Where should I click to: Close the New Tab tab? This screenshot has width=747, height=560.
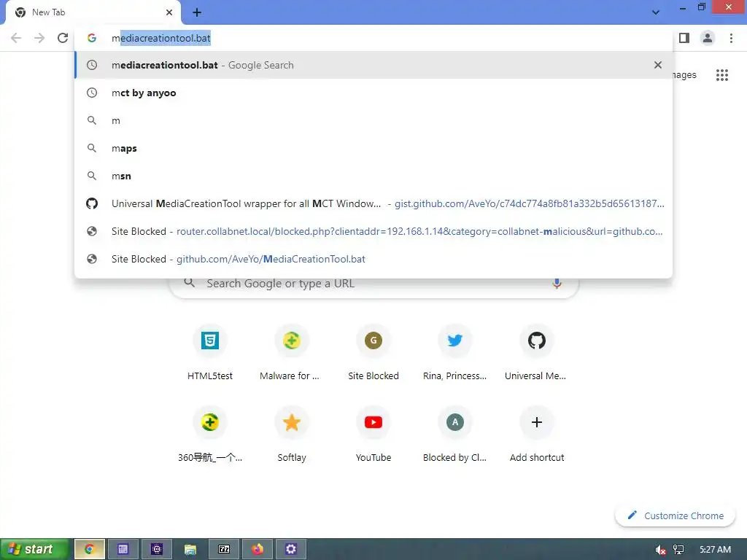pyautogui.click(x=169, y=12)
